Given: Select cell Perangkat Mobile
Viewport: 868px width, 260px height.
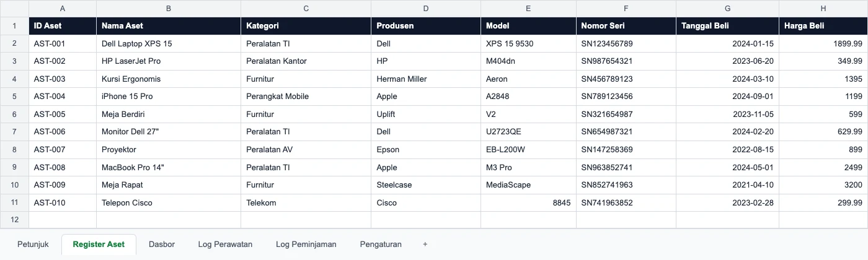Looking at the screenshot, I should pyautogui.click(x=306, y=97).
